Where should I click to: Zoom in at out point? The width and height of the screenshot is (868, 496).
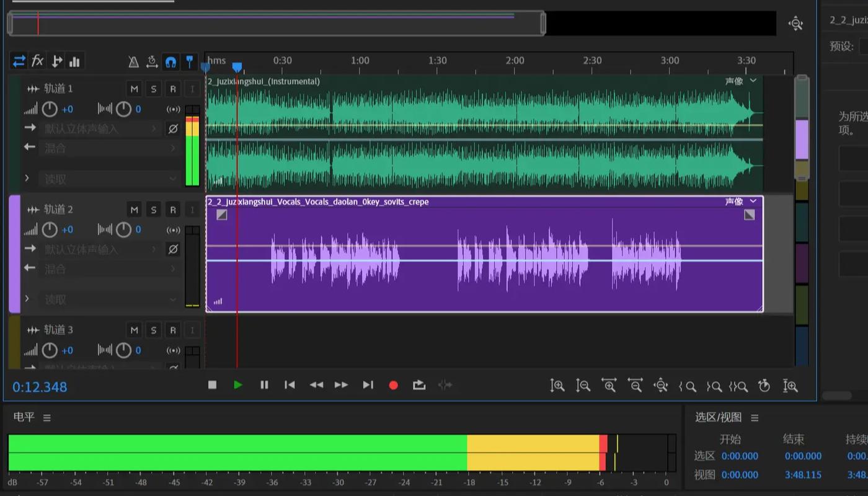coord(713,386)
